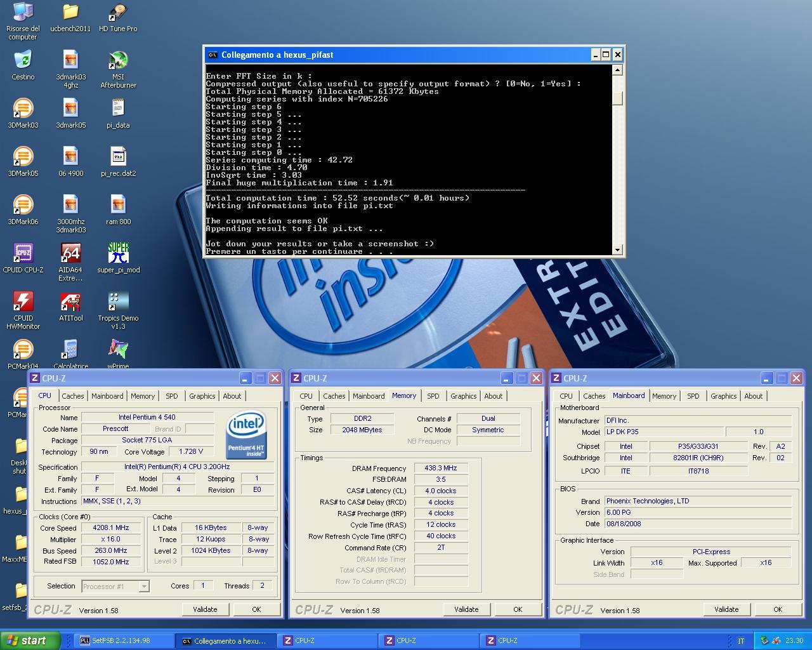Open pi_rec.dat2 file icon
812x650 pixels.
click(x=118, y=162)
